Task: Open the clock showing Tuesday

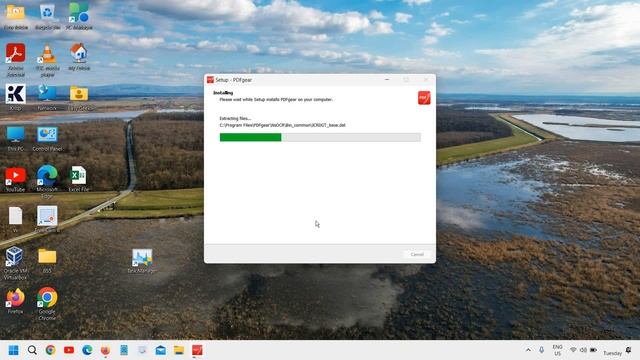Action: (612, 353)
